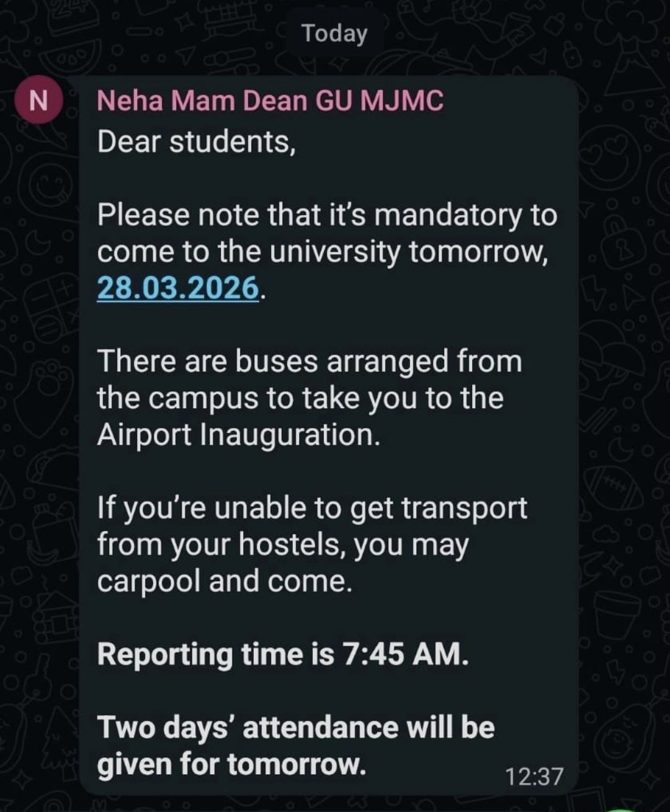The width and height of the screenshot is (670, 812).
Task: Open Neha Mam Dean GU MJMC's profile name
Action: click(x=270, y=100)
